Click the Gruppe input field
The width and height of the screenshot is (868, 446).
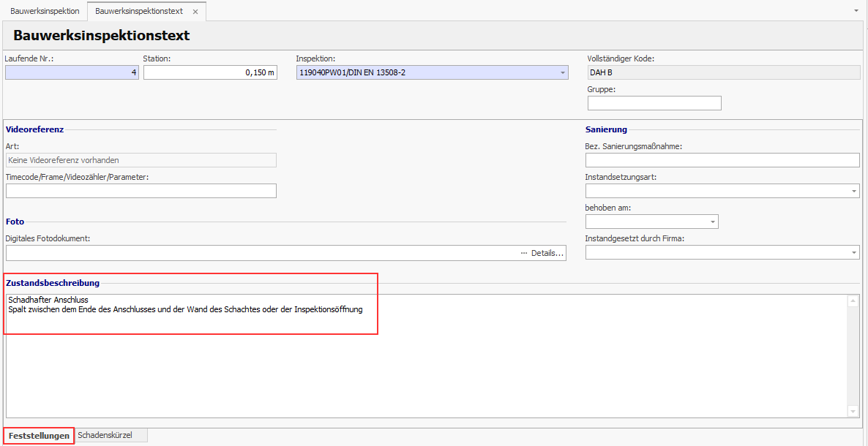(x=654, y=103)
